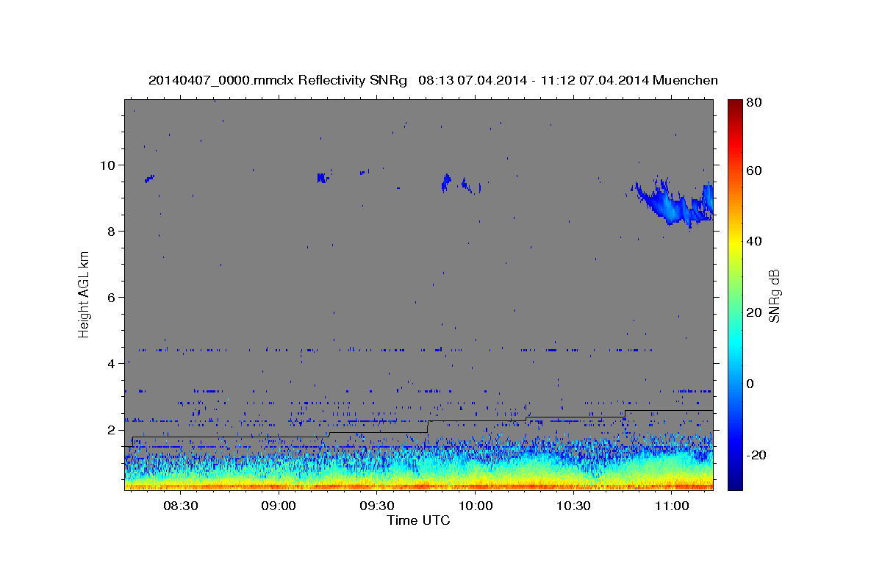Click the 10:00 time tick label
The width and height of the screenshot is (882, 588).
tap(475, 506)
